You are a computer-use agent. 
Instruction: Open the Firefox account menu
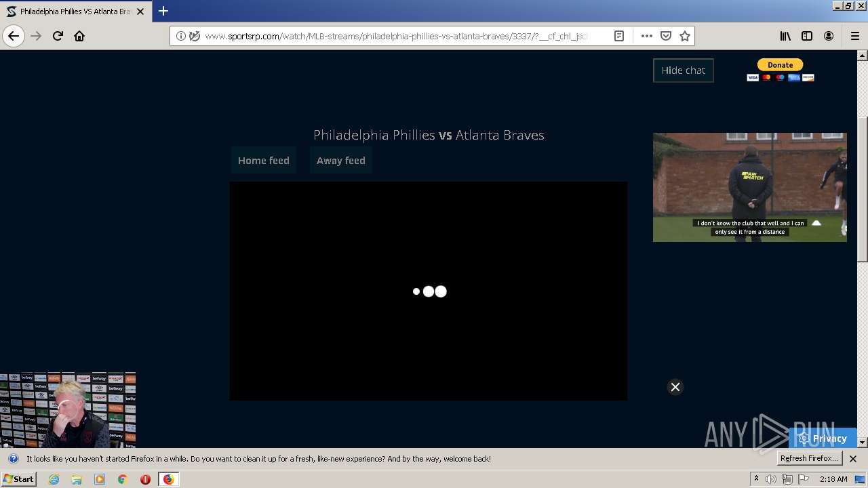[829, 36]
